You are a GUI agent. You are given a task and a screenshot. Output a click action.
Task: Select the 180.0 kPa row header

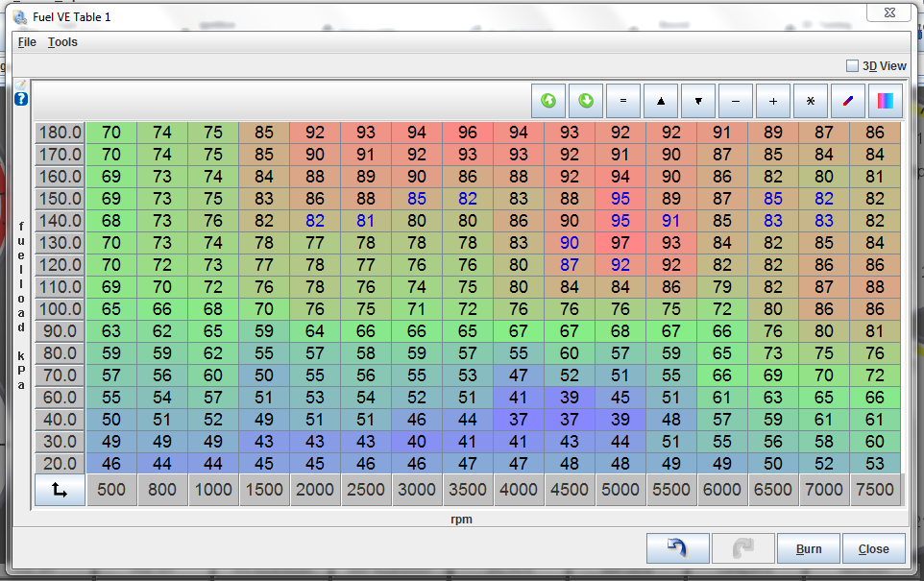coord(60,132)
